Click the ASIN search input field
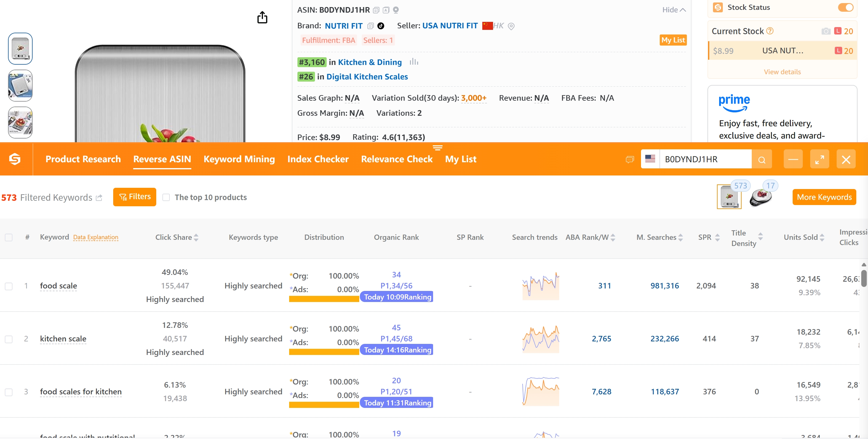 coord(705,159)
